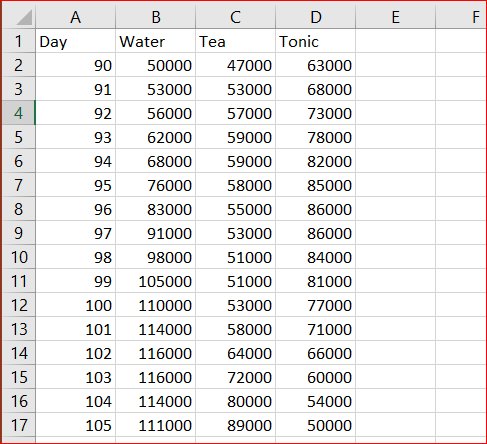Select Water value 76000
This screenshot has width=487, height=444.
(x=156, y=185)
